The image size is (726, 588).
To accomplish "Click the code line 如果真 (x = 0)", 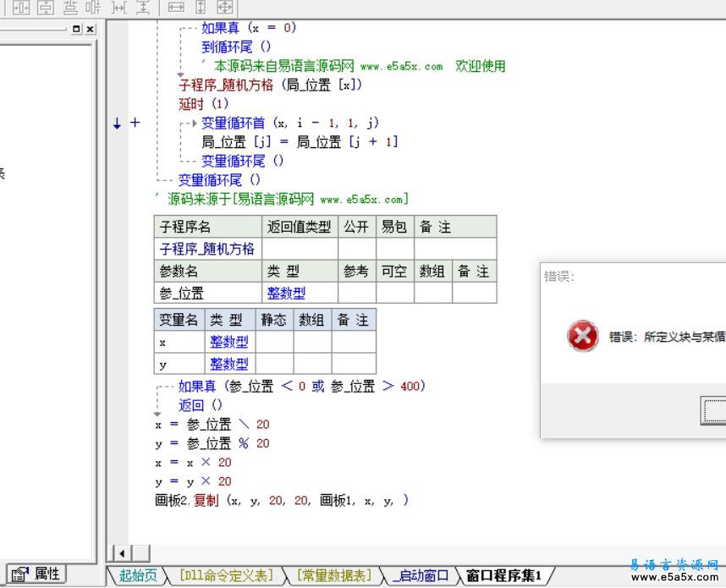I will [249, 28].
